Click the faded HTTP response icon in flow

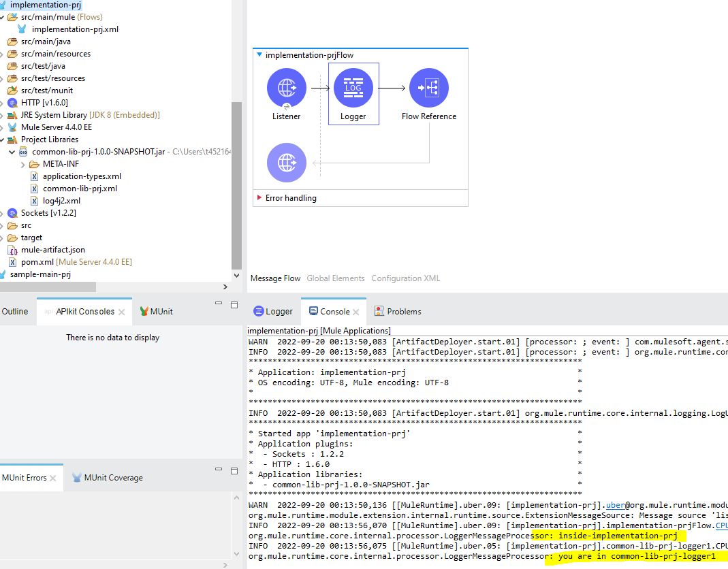point(286,163)
